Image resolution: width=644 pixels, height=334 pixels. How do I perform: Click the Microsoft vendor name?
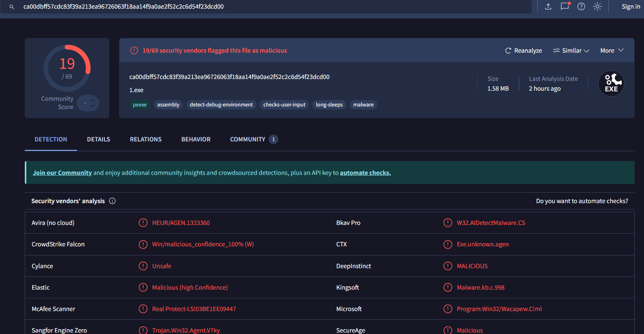pyautogui.click(x=349, y=309)
